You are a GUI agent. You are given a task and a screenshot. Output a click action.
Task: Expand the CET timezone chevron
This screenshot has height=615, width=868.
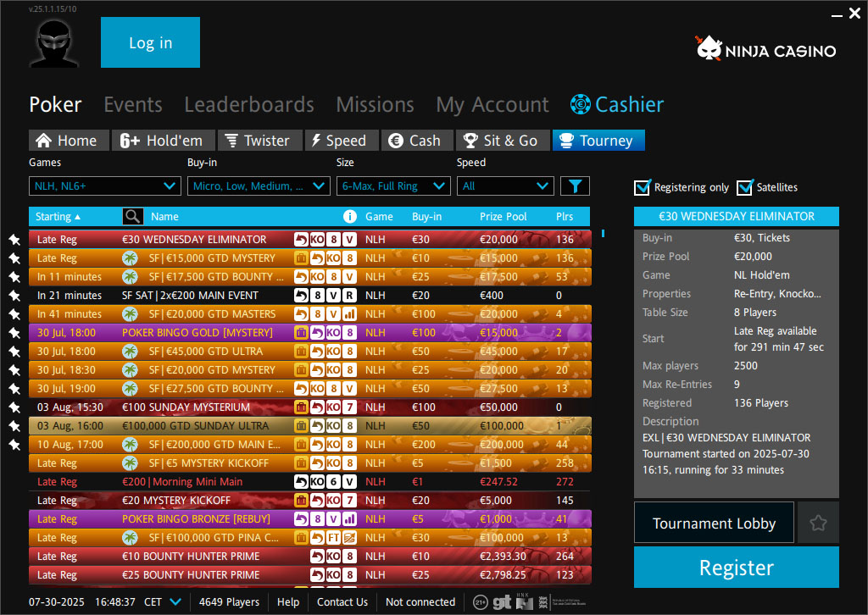[175, 601]
